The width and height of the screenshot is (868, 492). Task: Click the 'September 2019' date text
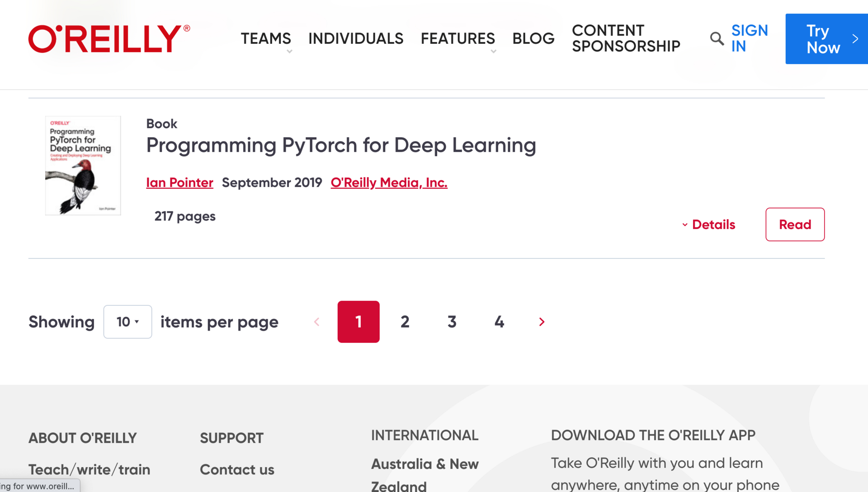272,183
